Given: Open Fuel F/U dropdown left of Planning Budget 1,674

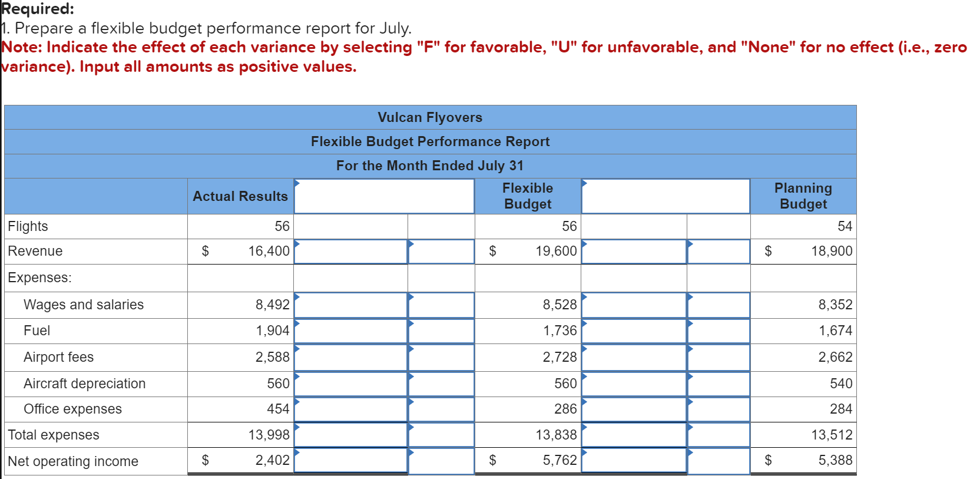Looking at the screenshot, I should 719,331.
